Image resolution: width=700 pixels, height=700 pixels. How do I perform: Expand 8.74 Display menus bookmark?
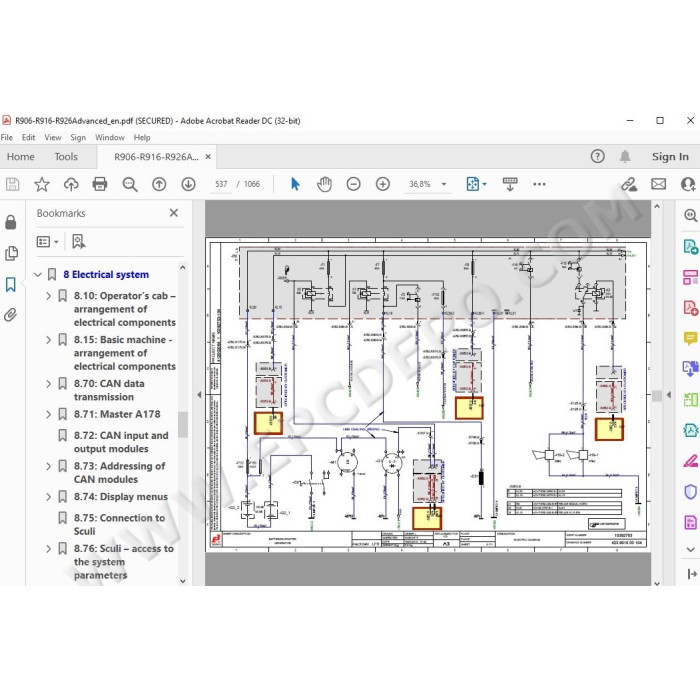pyautogui.click(x=49, y=497)
